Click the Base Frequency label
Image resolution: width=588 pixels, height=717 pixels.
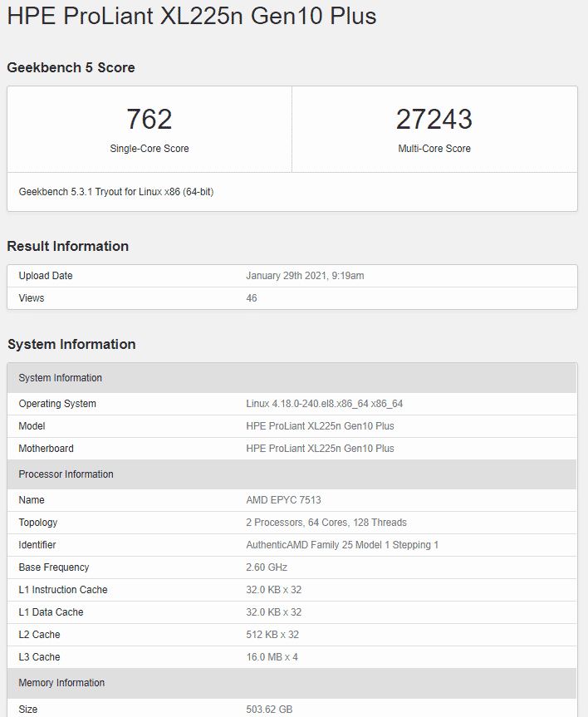[54, 567]
